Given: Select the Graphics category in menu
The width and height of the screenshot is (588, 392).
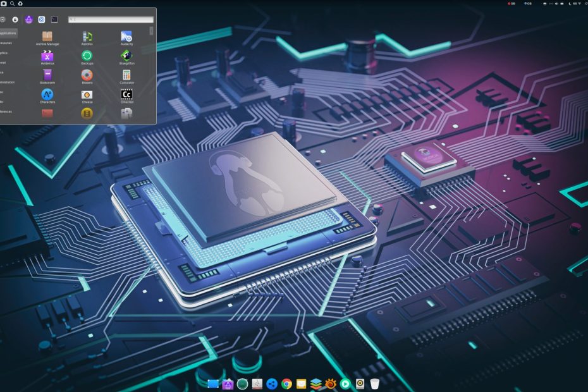Looking at the screenshot, I should point(4,53).
